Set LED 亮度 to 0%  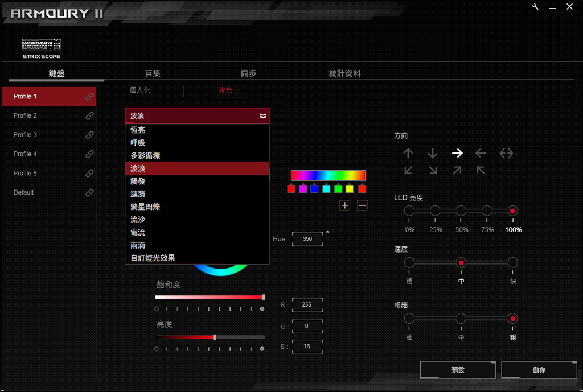(409, 211)
